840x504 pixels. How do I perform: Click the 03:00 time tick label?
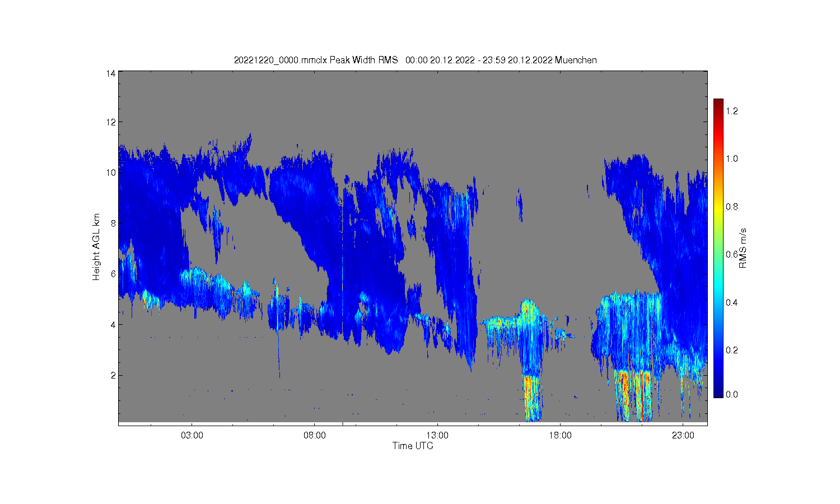click(x=192, y=435)
